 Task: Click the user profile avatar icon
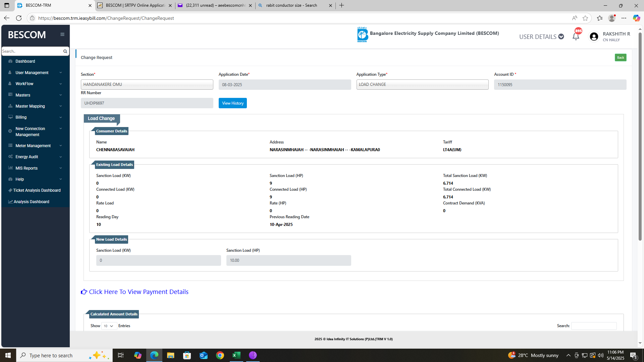[594, 37]
